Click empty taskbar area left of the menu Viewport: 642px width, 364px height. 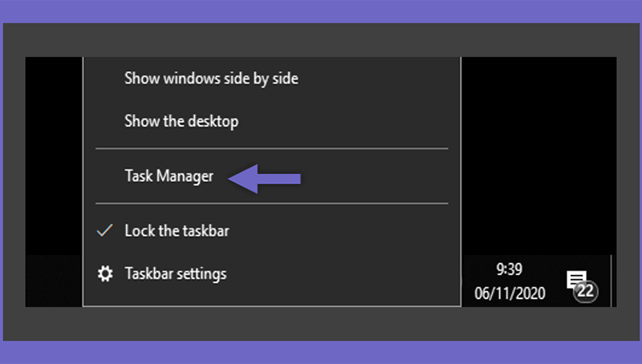[54, 281]
